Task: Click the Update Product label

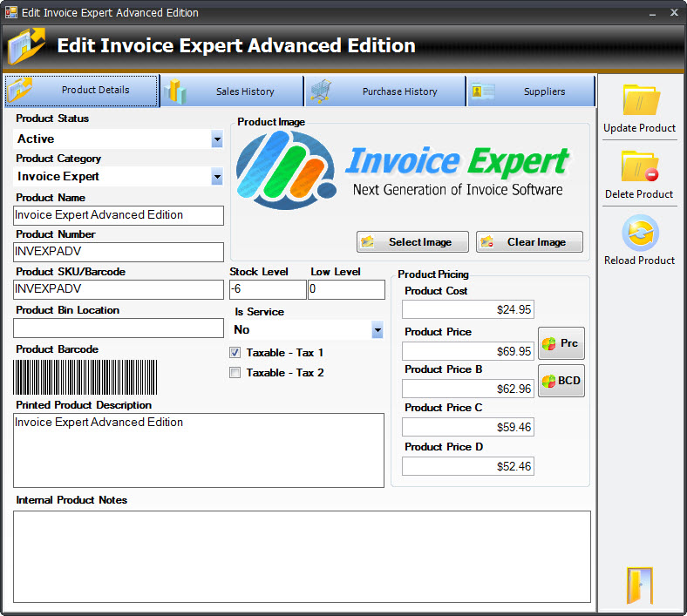Action: (x=639, y=128)
